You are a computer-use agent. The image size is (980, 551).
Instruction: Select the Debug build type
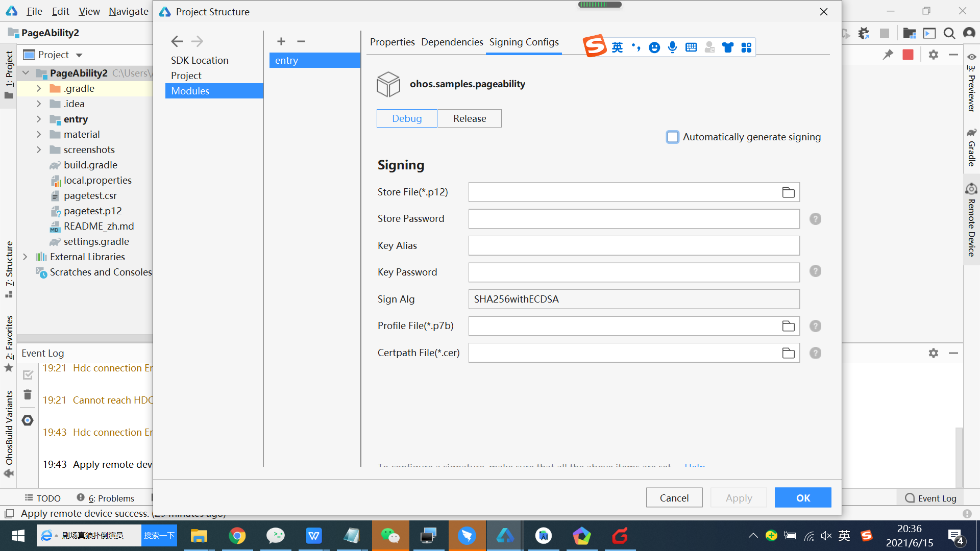(407, 118)
